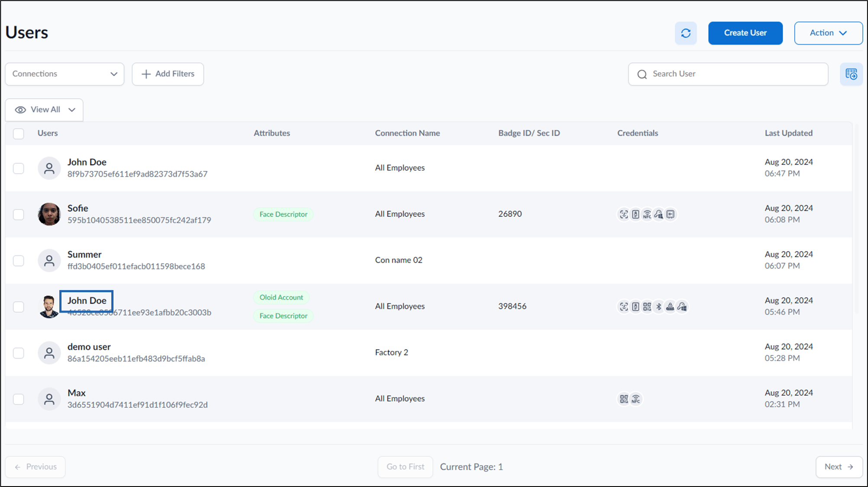Click Sofie's Windows key credential icon
The width and height of the screenshot is (868, 487).
point(659,214)
